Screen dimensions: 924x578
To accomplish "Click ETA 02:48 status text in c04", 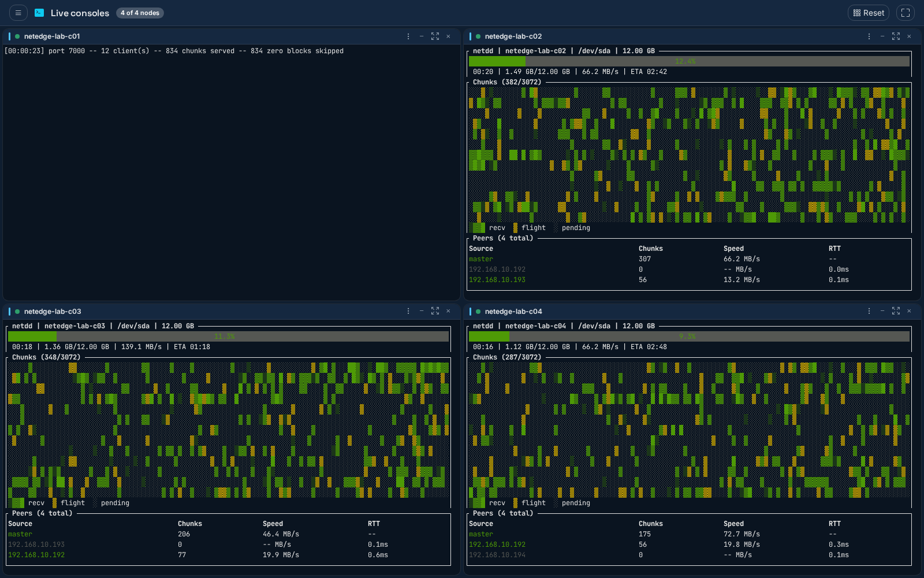I will click(649, 347).
